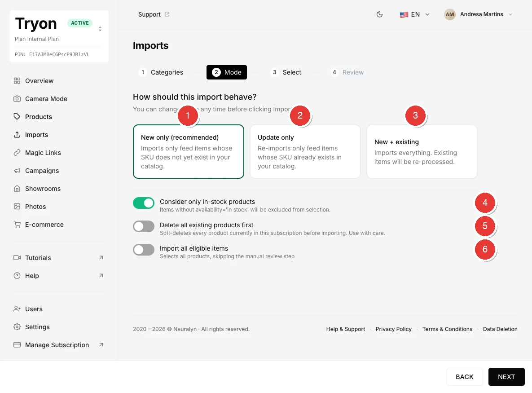Open the Help & Support footer link
This screenshot has width=532, height=393.
click(345, 329)
